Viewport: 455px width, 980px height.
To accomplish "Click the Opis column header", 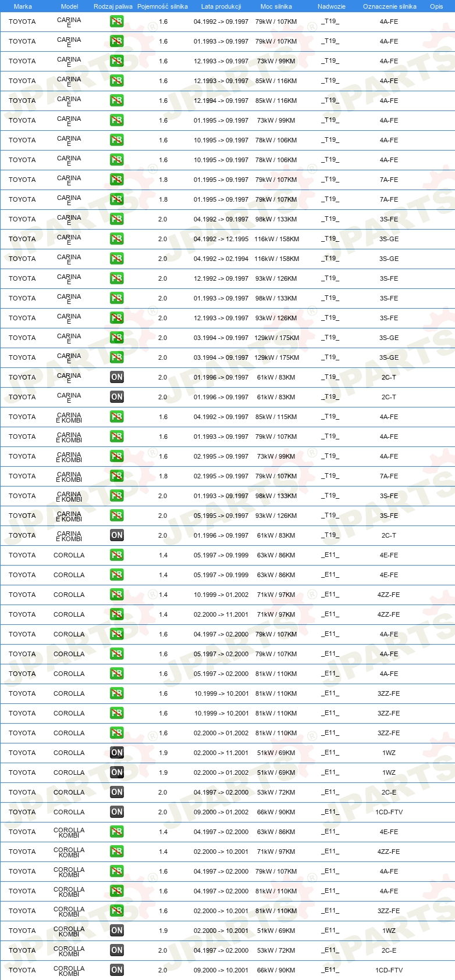I will pos(436,6).
